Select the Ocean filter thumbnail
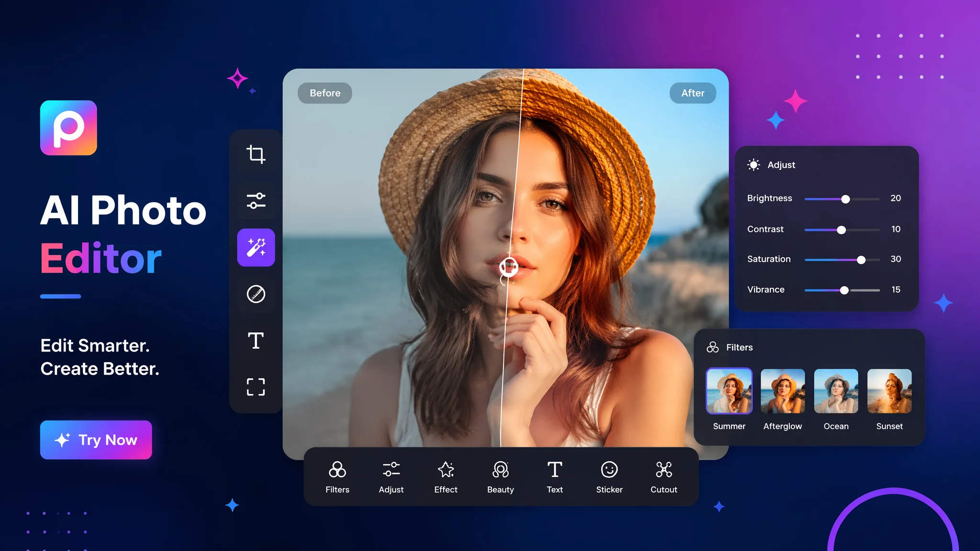Image resolution: width=980 pixels, height=551 pixels. (836, 391)
